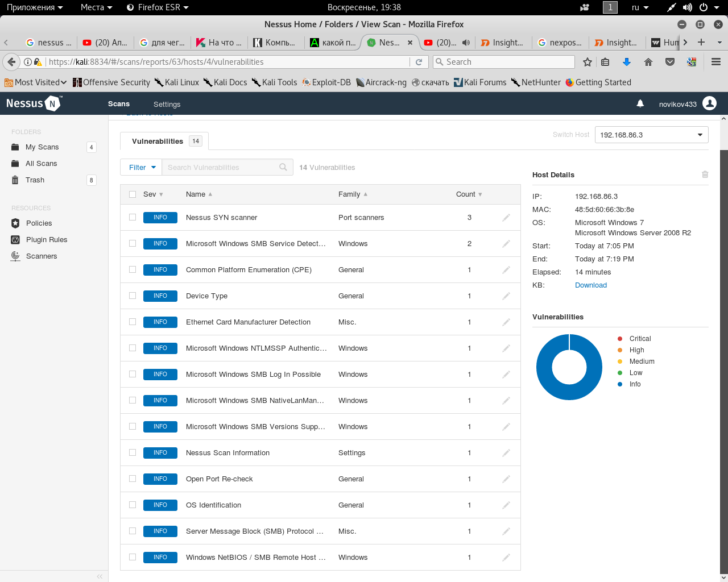Click the Firefox home toolbar icon
The image size is (728, 582).
[x=648, y=62]
